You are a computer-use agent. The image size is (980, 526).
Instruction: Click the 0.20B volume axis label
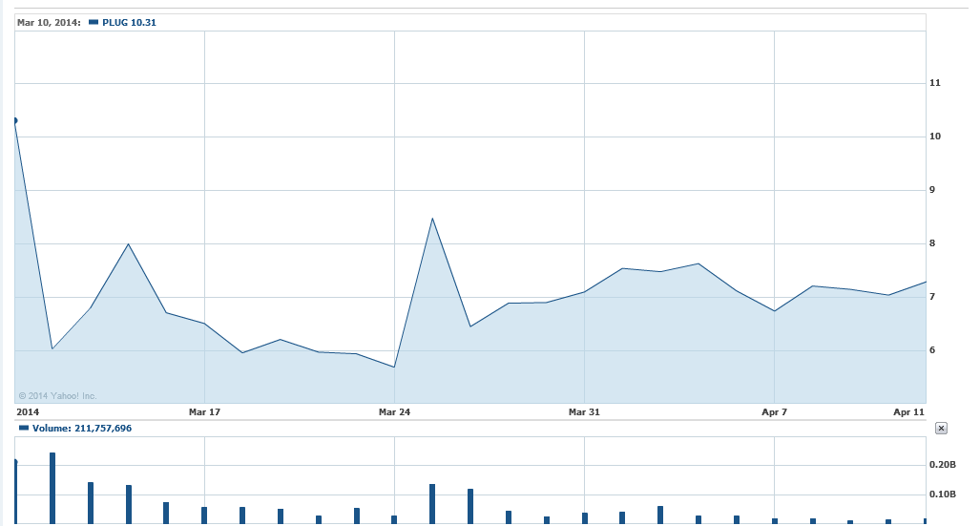click(943, 465)
